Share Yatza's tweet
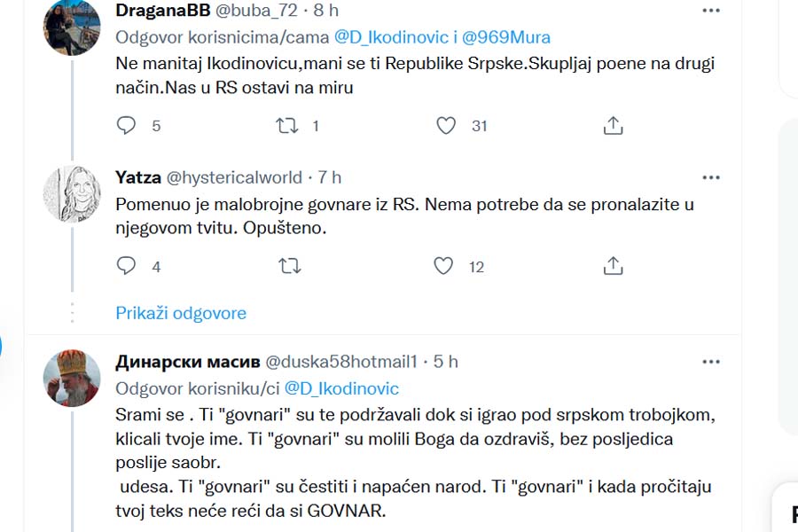 [x=613, y=266]
